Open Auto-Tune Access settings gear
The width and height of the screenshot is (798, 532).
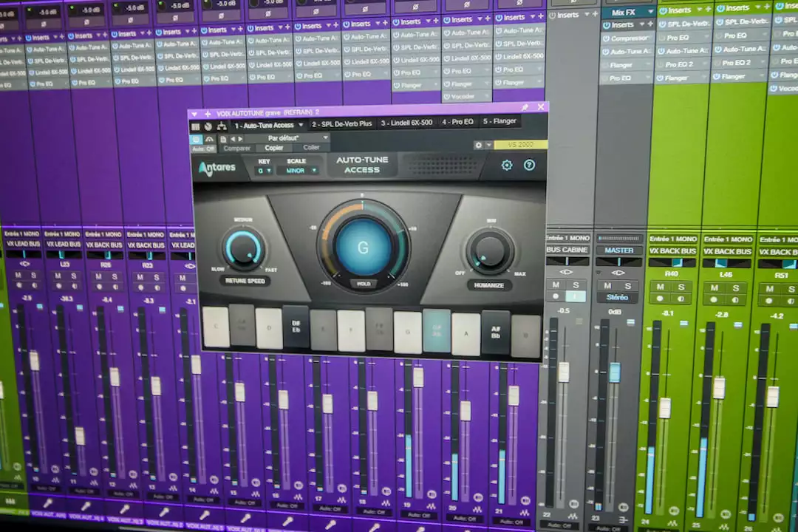coord(506,165)
